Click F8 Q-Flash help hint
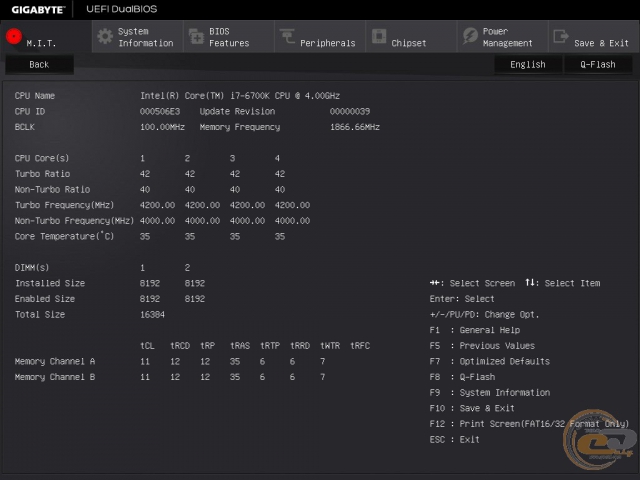Screen dimensions: 640x480 coord(462,377)
